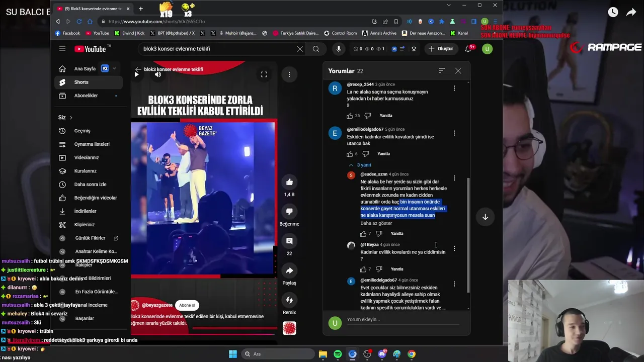Reload the page in the browser

tap(79, 22)
